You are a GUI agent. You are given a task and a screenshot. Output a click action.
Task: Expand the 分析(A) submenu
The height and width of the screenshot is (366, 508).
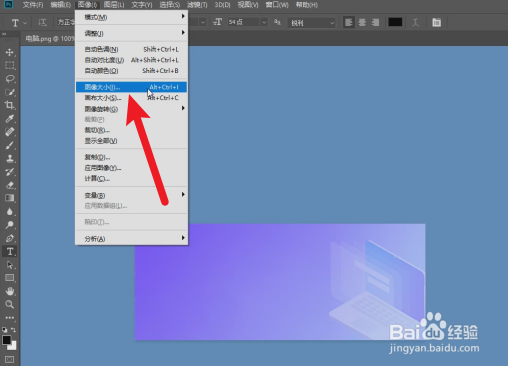(x=131, y=239)
